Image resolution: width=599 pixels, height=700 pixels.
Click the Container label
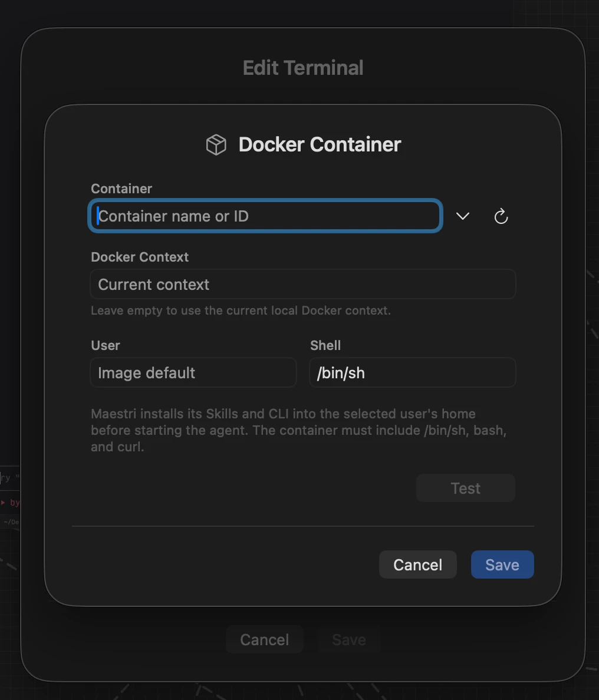click(x=121, y=189)
